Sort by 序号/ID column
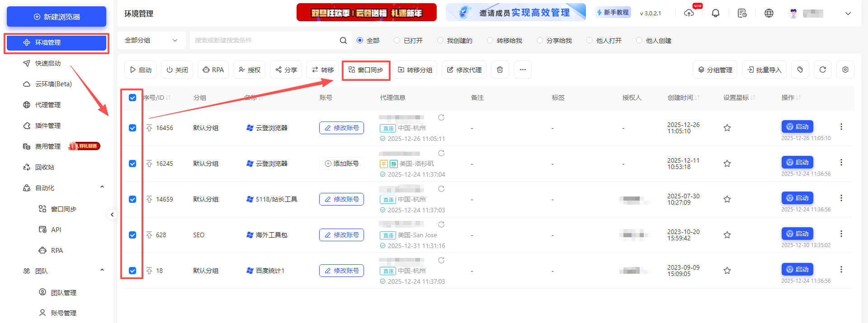868x323 pixels. click(168, 98)
